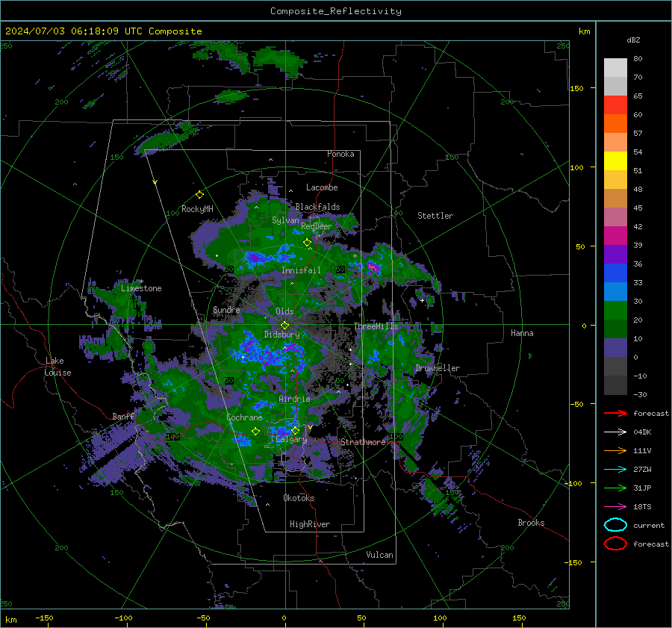Click the RedDeer city label
672x628 pixels.
[317, 226]
